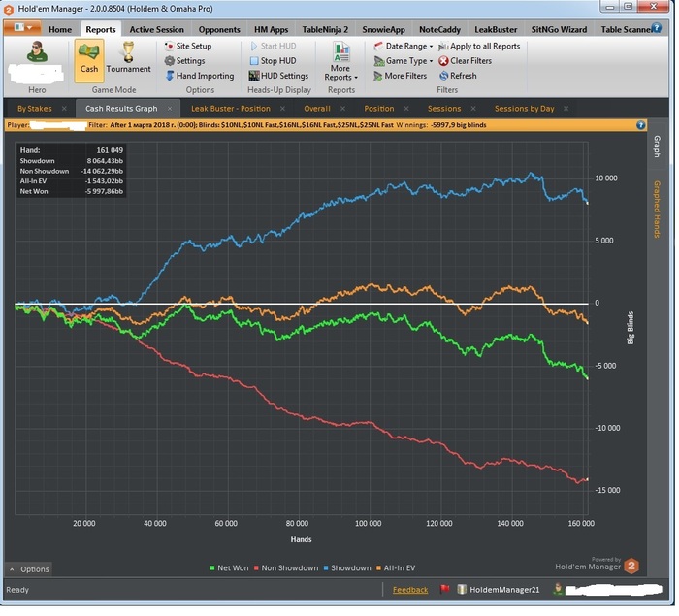The width and height of the screenshot is (679, 616).
Task: Select the Reports ribbon tab
Action: point(101,29)
